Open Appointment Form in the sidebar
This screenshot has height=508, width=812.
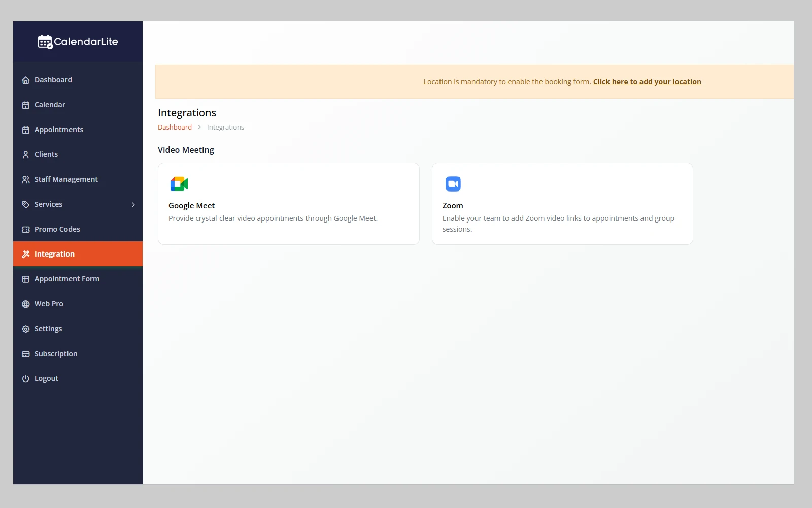(x=78, y=279)
